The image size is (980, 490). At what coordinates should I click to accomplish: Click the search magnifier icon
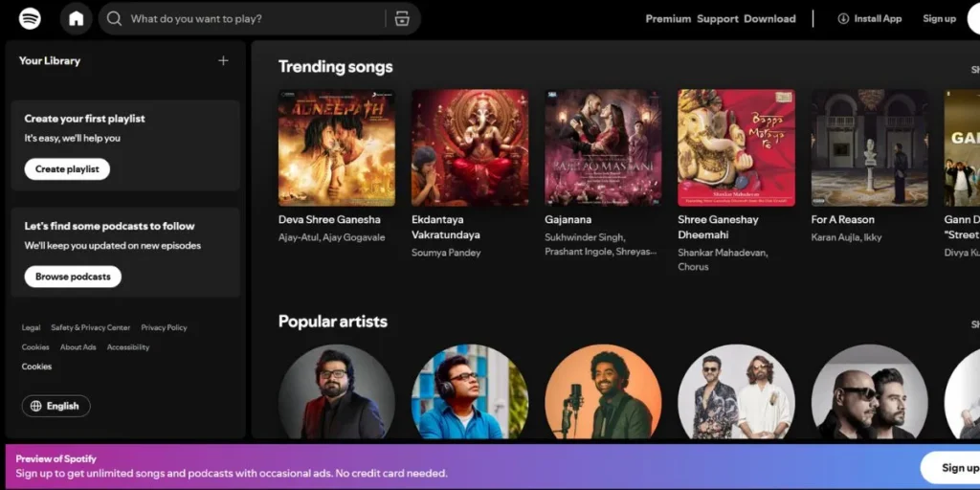115,19
